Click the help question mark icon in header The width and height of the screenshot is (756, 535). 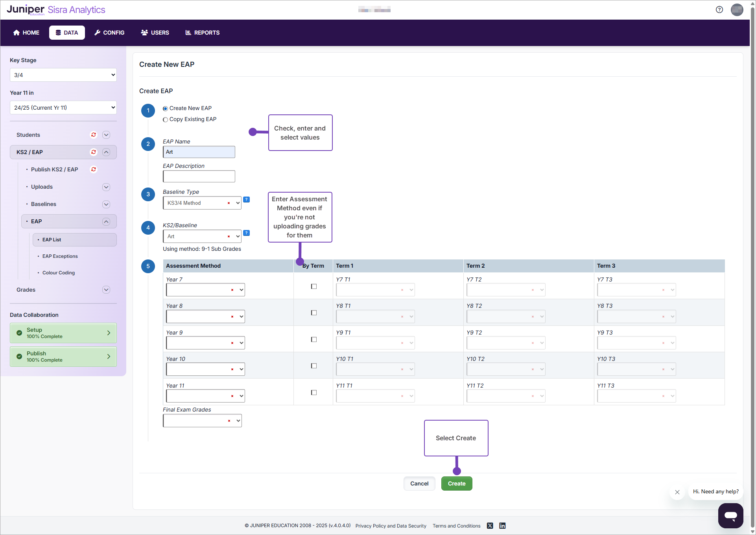point(719,10)
